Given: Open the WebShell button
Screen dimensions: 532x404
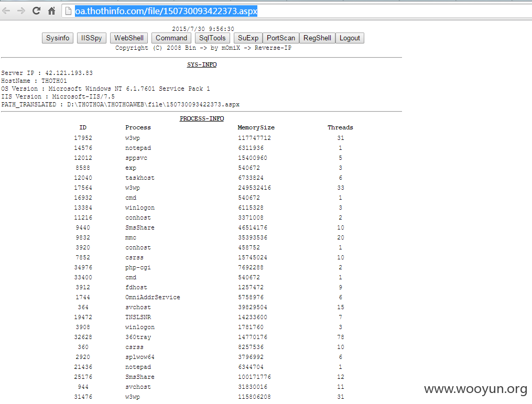Looking at the screenshot, I should tap(129, 38).
